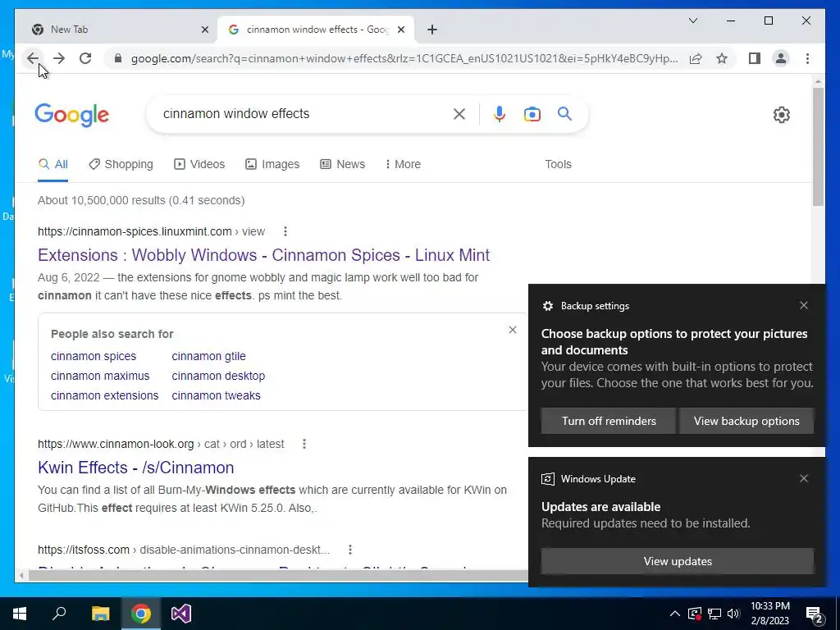The height and width of the screenshot is (630, 840).
Task: Dismiss the Windows Update notification
Action: [x=804, y=478]
